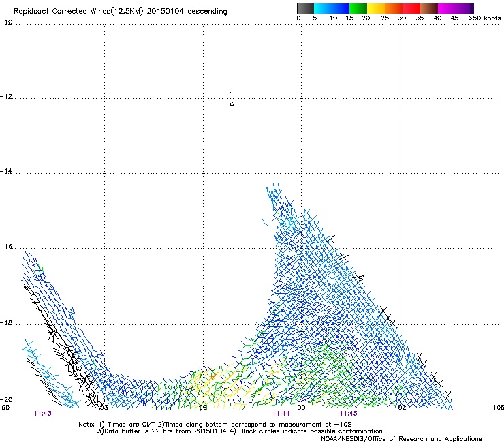Viewport: 504px width, 443px height.
Task: Click the 102 longitude axis label
Action: pos(400,408)
